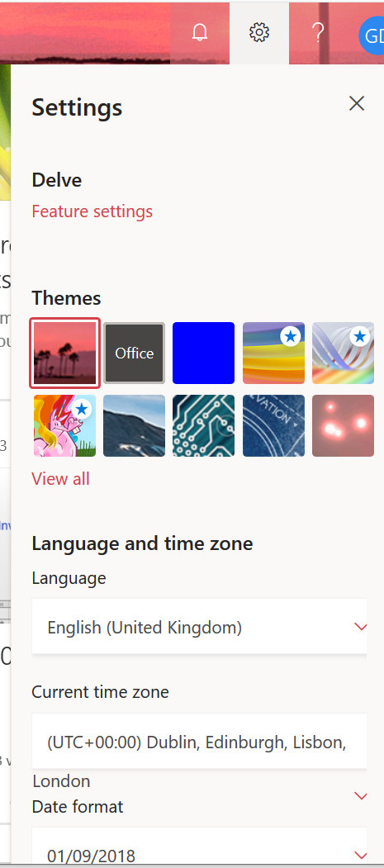Select the starred grey ribbons theme

[343, 353]
